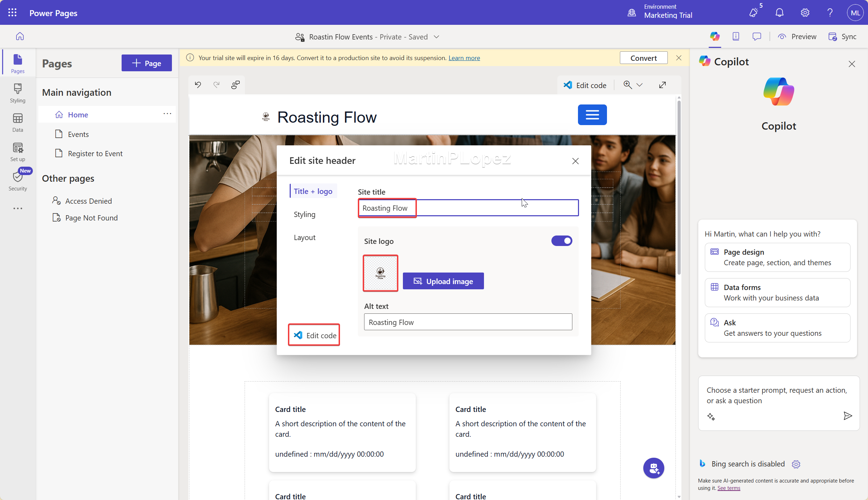This screenshot has width=868, height=500.
Task: Open Home page more options ellipsis
Action: 167,114
